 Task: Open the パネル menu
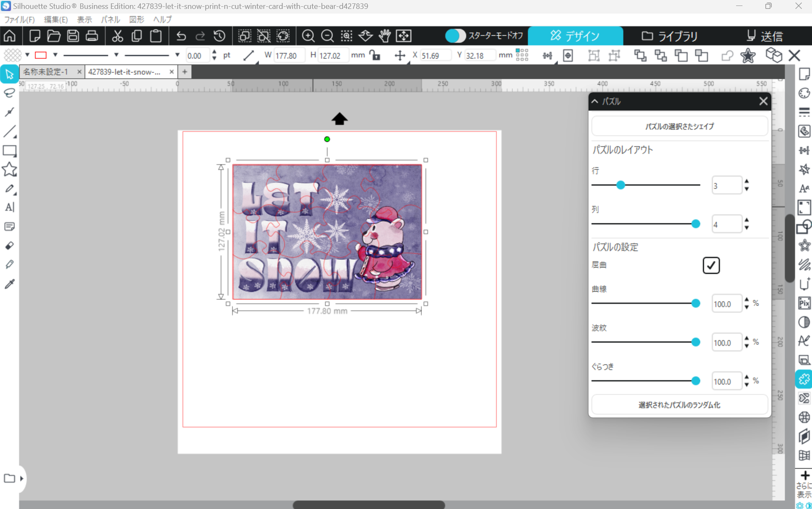click(x=111, y=19)
